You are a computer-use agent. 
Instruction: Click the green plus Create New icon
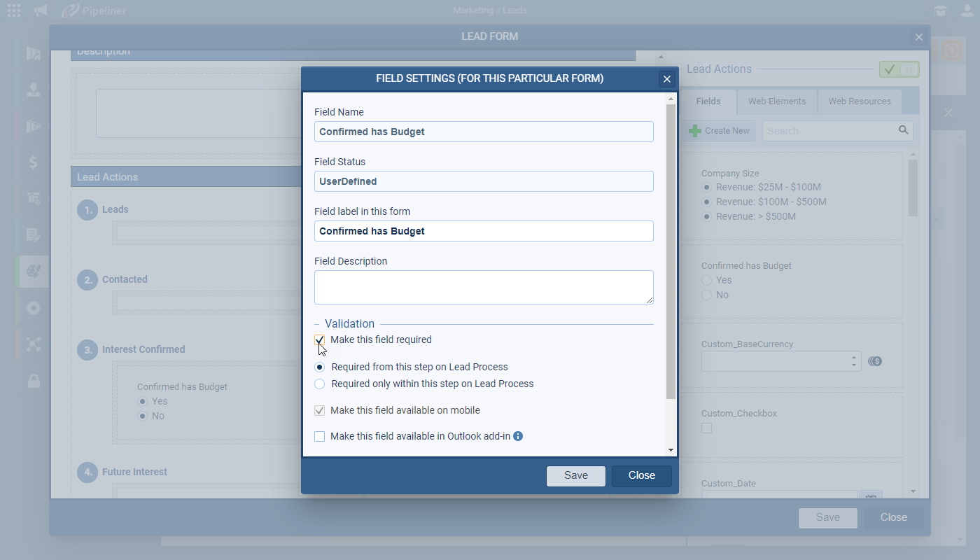694,131
